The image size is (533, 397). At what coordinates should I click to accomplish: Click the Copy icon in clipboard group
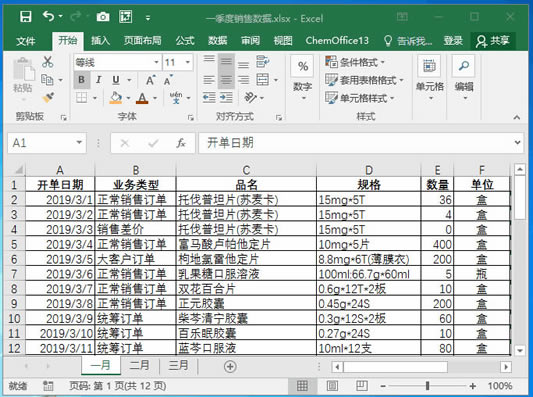(x=47, y=80)
